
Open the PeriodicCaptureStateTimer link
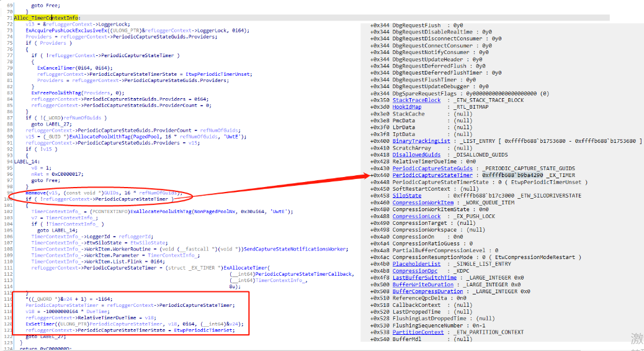tap(432, 175)
